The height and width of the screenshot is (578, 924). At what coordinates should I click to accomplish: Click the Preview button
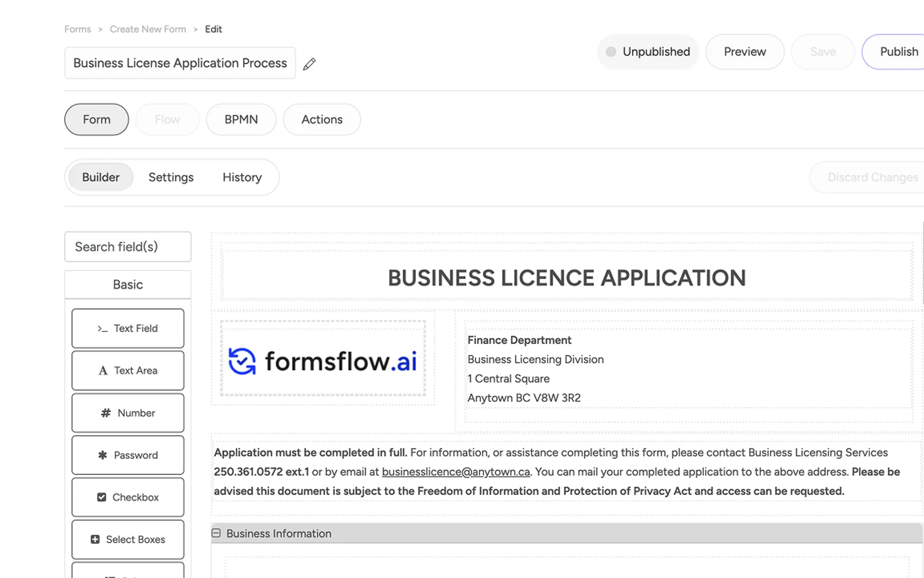(745, 52)
